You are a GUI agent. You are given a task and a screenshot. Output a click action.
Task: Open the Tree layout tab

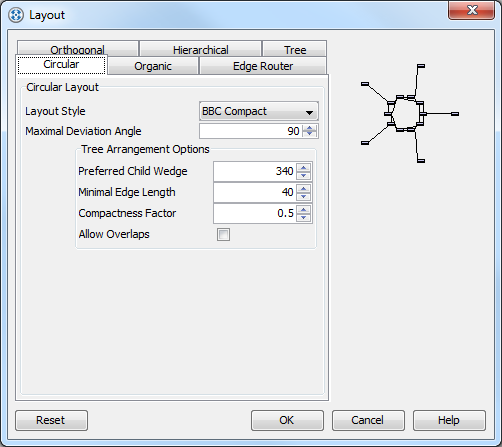click(295, 49)
